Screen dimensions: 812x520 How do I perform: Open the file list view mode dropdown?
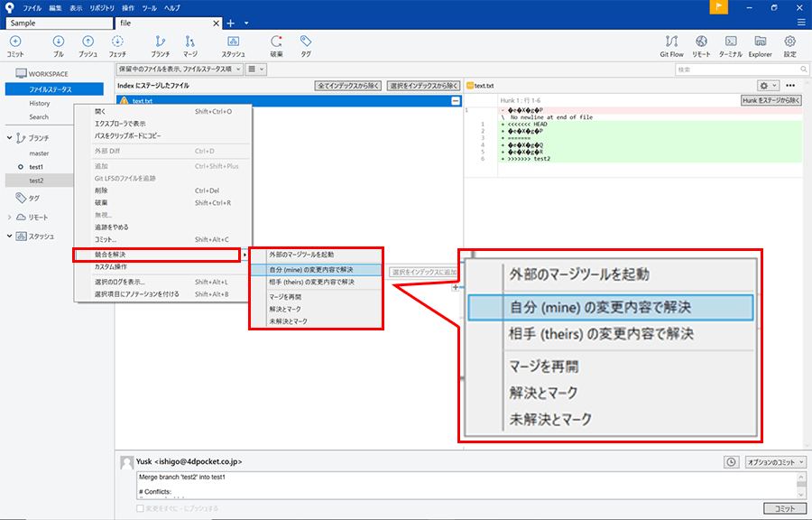pyautogui.click(x=256, y=69)
